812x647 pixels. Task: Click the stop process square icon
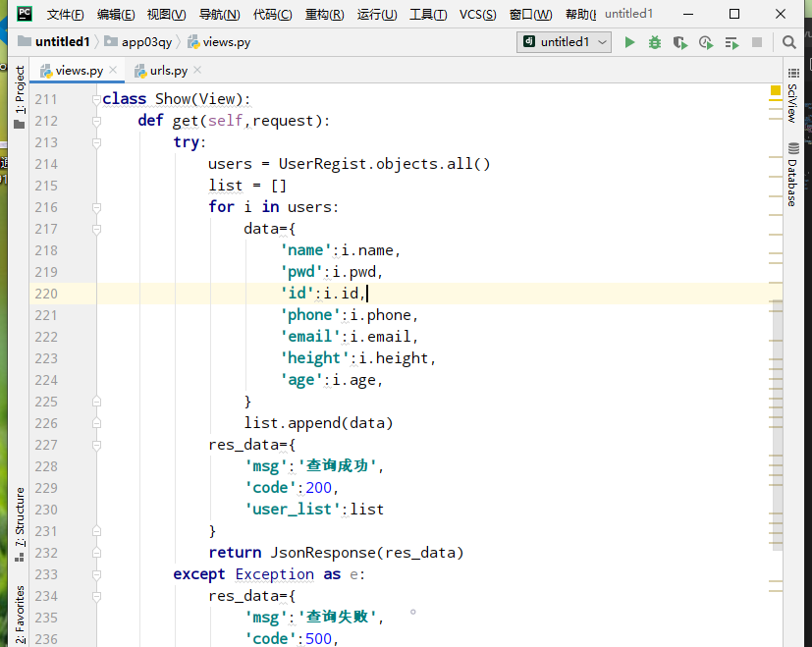click(x=757, y=42)
